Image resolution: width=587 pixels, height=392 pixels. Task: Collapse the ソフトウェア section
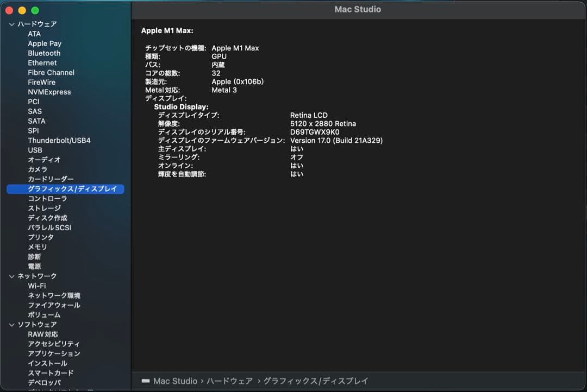11,324
